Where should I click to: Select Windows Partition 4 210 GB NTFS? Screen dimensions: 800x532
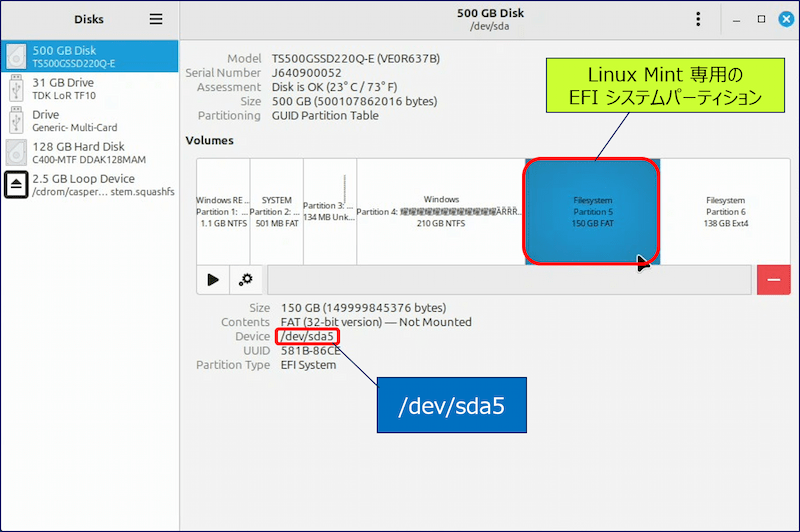[x=441, y=211]
